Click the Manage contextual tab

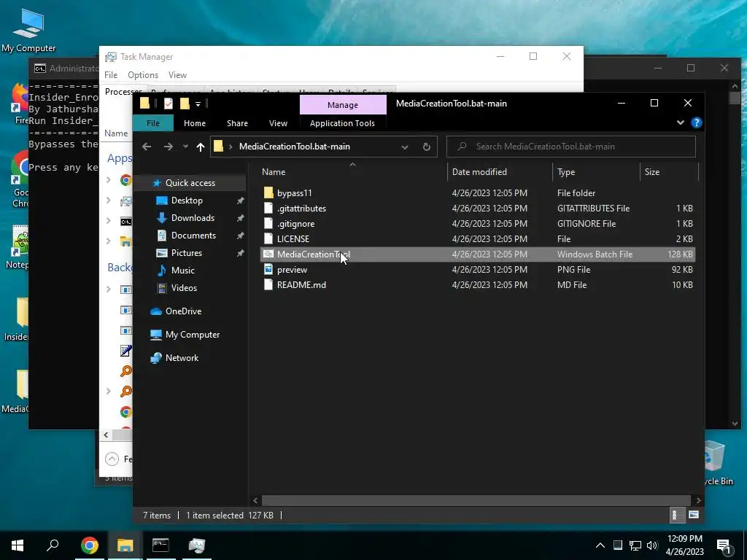[343, 105]
